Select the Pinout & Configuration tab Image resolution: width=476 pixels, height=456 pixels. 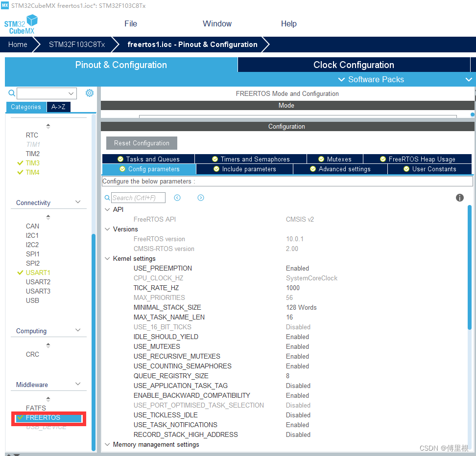coord(121,65)
